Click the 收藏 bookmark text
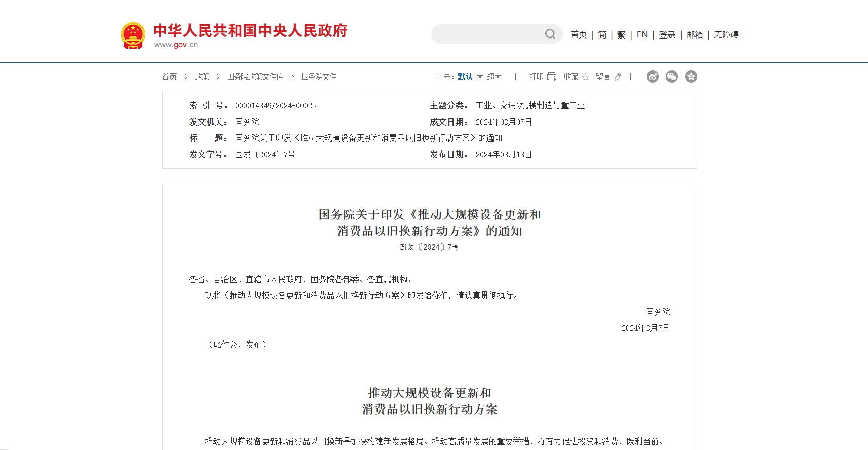 click(x=571, y=77)
